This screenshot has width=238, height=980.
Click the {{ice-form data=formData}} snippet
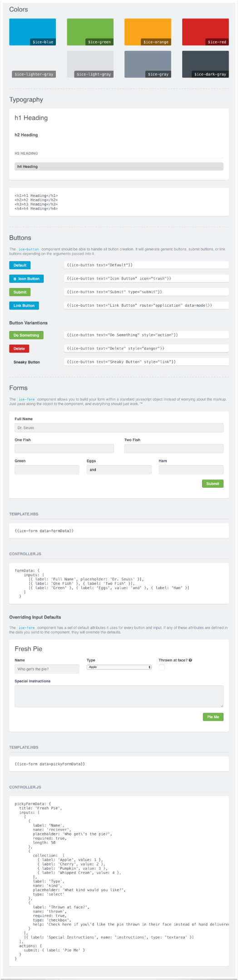click(x=44, y=530)
